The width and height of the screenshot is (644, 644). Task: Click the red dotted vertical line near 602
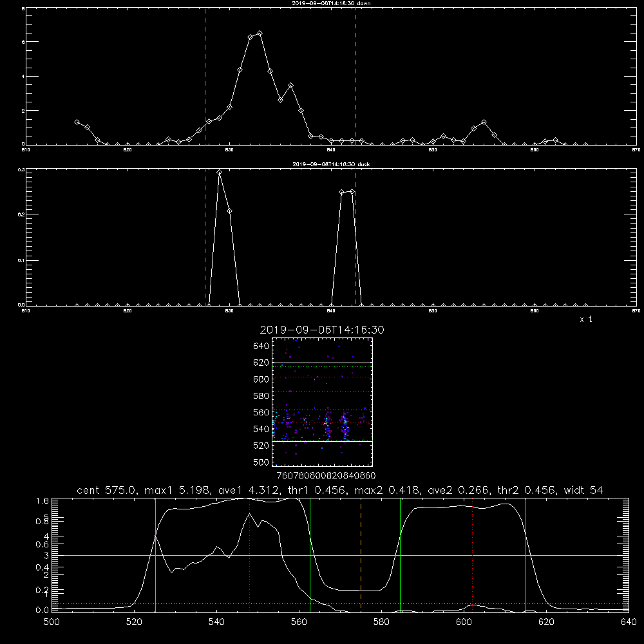point(473,554)
